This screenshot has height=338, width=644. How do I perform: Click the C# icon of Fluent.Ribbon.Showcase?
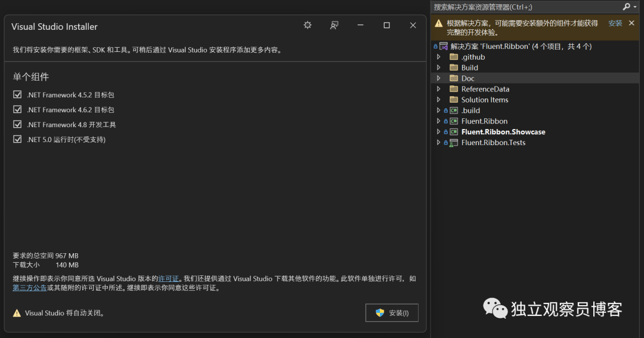click(x=454, y=131)
